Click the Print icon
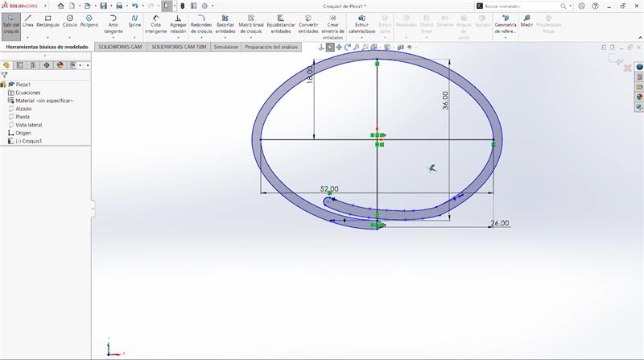The image size is (644, 360). tap(119, 6)
